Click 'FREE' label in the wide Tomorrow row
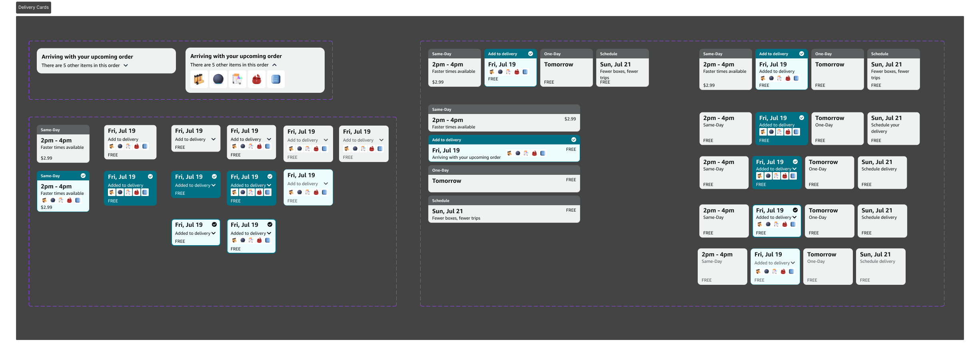 pos(571,180)
